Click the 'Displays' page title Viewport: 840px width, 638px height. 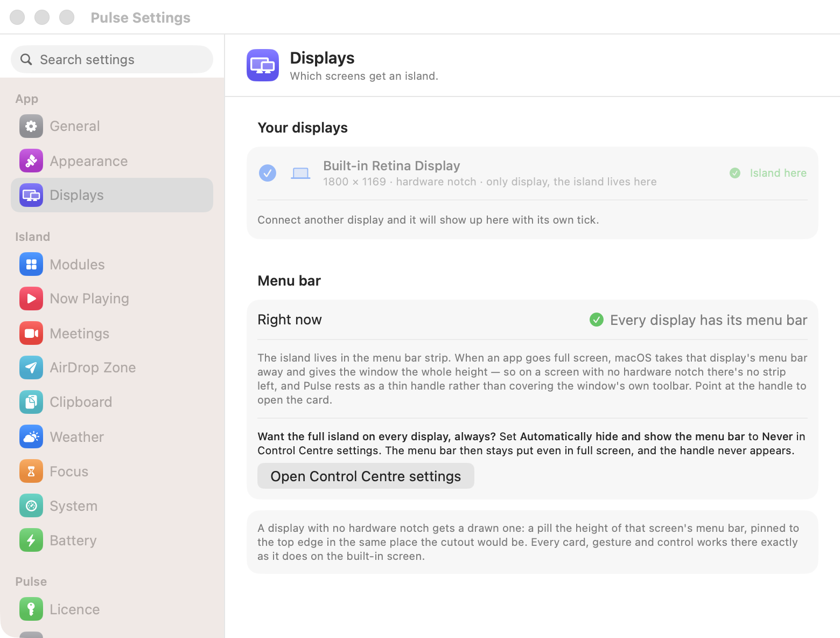click(322, 58)
